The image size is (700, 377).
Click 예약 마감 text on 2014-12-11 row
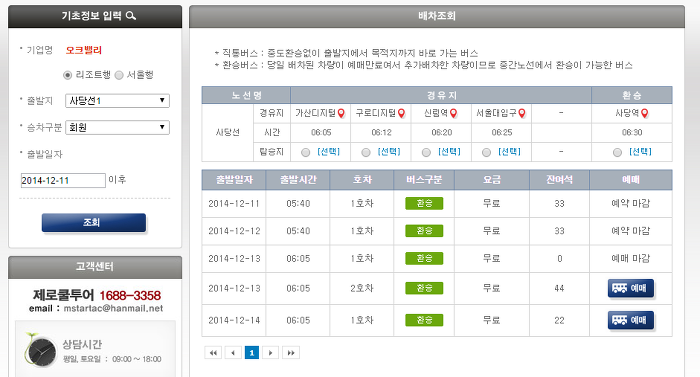pyautogui.click(x=631, y=204)
